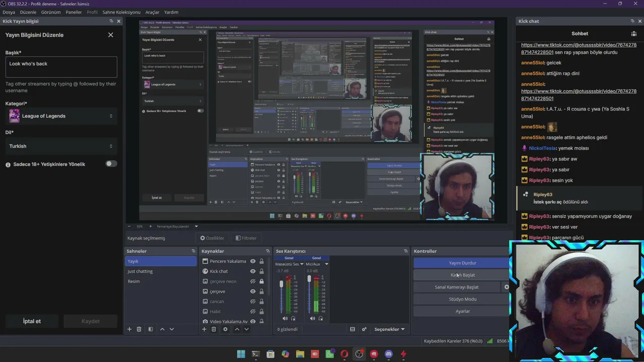
Task: Click İptal et button
Action: point(32,321)
